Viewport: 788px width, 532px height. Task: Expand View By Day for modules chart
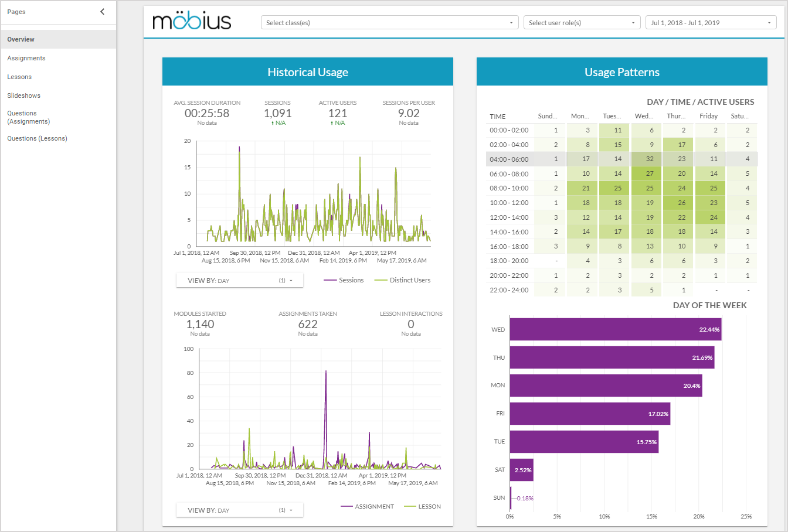click(239, 510)
